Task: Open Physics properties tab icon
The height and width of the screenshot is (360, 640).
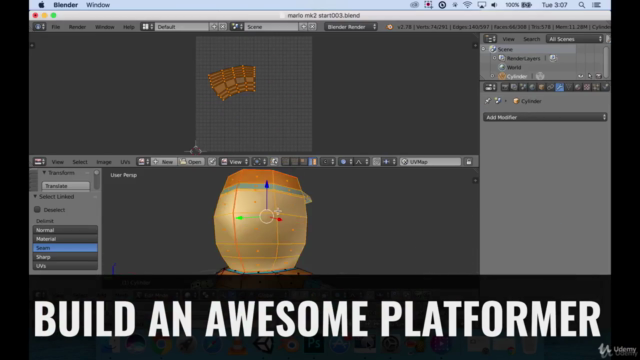Action: (605, 87)
